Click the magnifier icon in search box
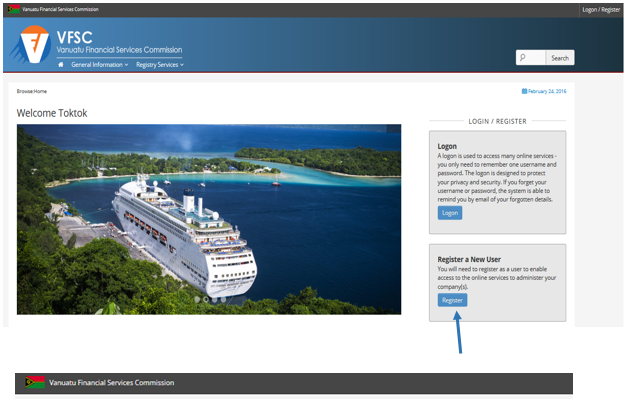Viewport: 629px width, 399px height. pos(522,58)
